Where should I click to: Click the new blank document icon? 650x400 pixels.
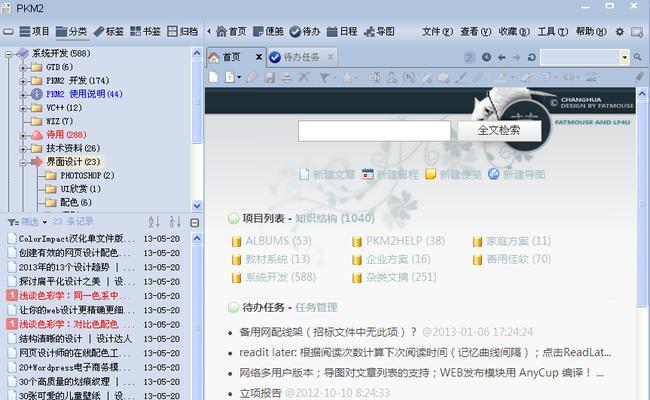click(x=213, y=77)
